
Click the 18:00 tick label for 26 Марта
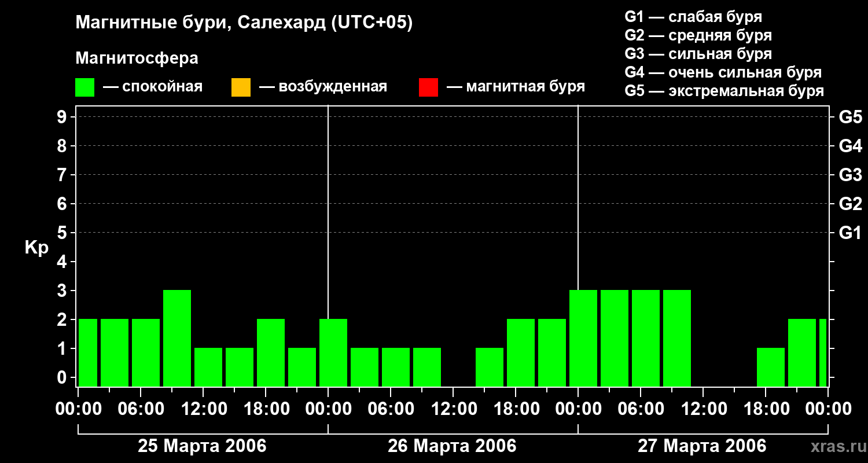coord(516,409)
